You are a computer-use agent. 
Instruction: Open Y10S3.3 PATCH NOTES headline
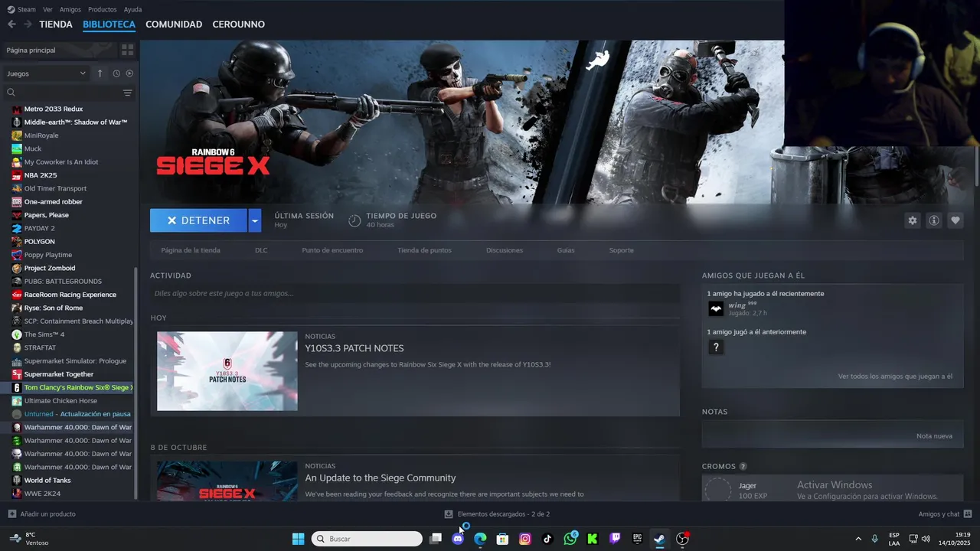(x=354, y=348)
